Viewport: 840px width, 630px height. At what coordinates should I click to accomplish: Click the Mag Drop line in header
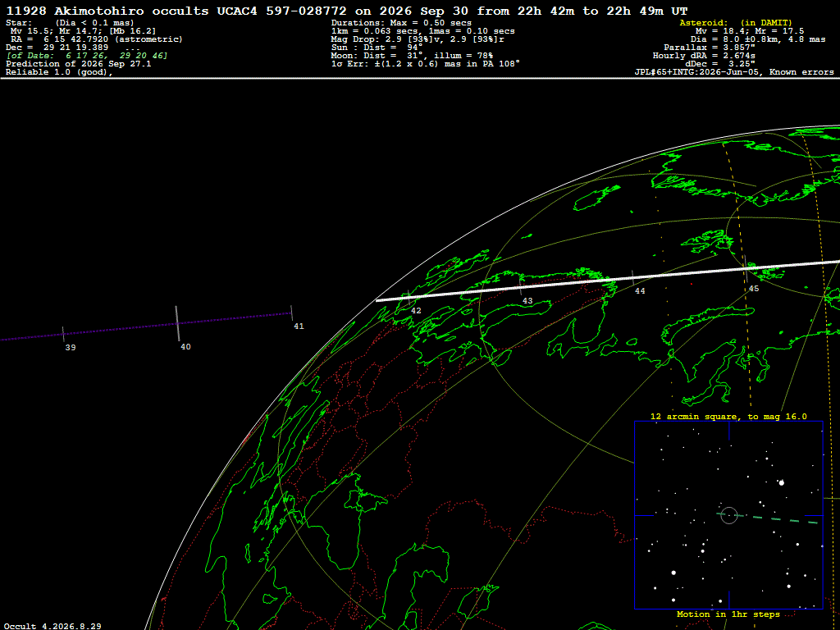(x=418, y=39)
